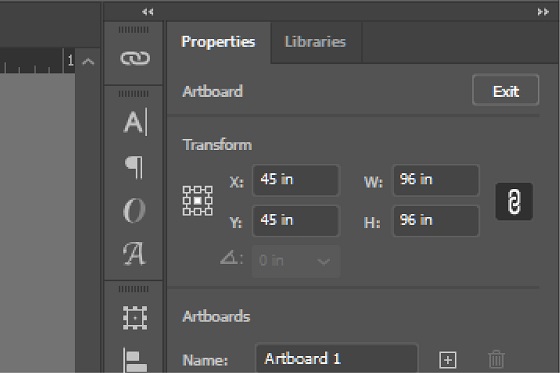
Task: Switch to the Libraries tab
Action: pyautogui.click(x=315, y=42)
